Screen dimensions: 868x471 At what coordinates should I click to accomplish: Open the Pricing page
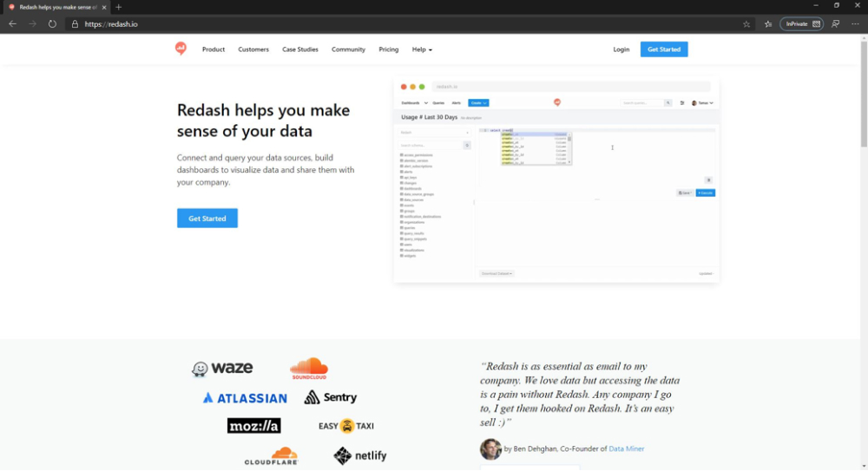(389, 49)
